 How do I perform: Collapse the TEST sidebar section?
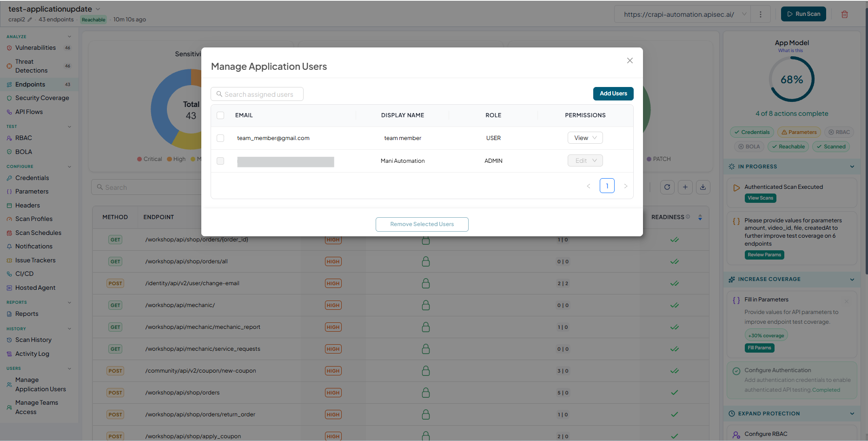click(70, 127)
